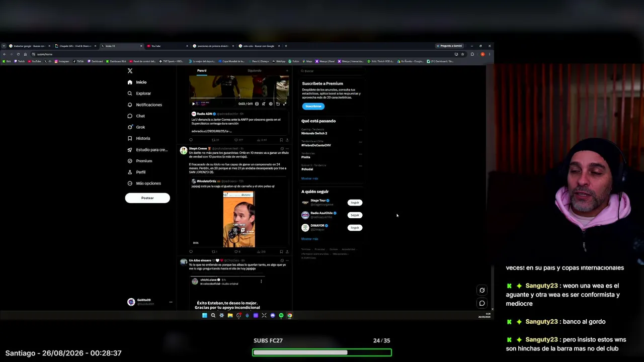Play the Radio ADN embedded video
Image resolution: width=644 pixels, height=362 pixels.
193,104
